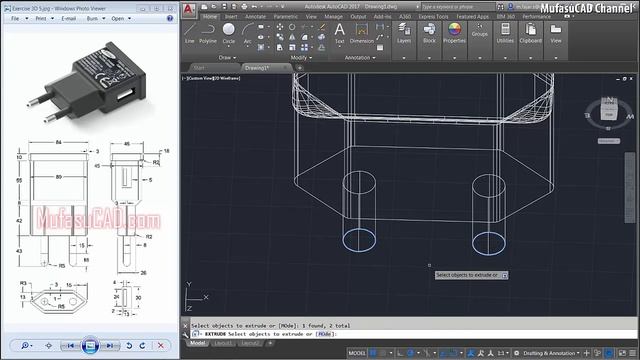Select the Scale tool in Modify panel
The image size is (640, 360).
point(292,47)
